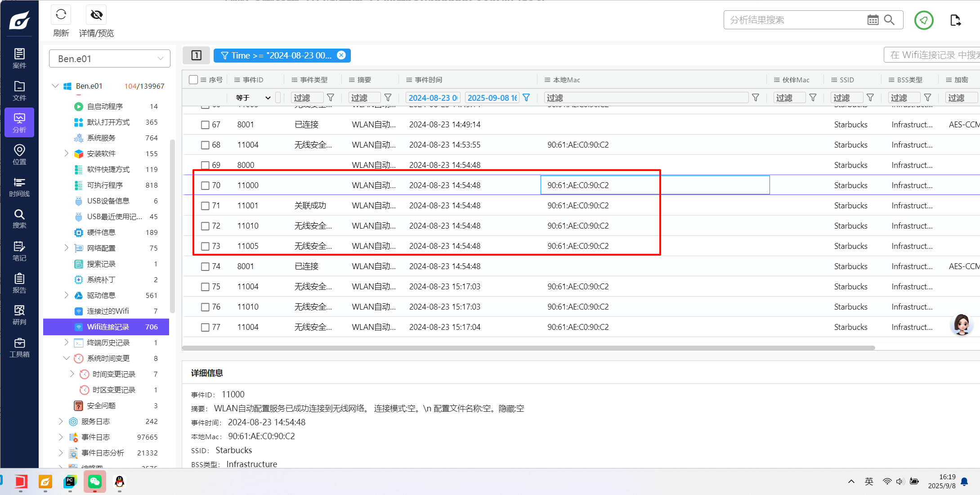
Task: Open the Ben.e01 evidence dropdown
Action: click(x=110, y=58)
